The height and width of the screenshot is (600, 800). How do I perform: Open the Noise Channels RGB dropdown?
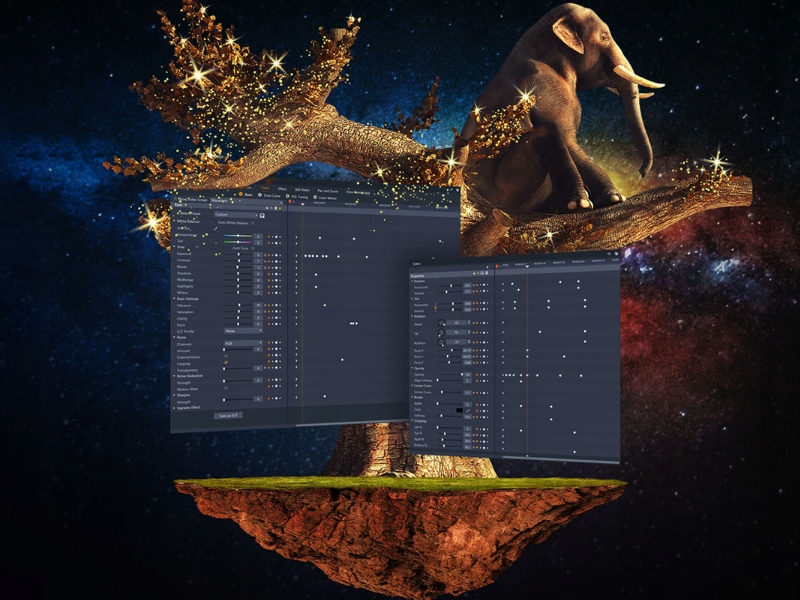243,343
